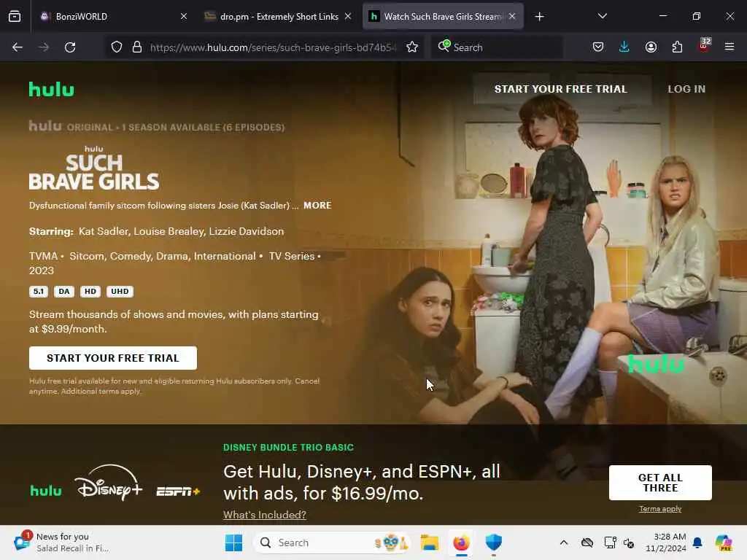Click the forward navigation arrow
This screenshot has height=560, width=747.
(x=44, y=47)
